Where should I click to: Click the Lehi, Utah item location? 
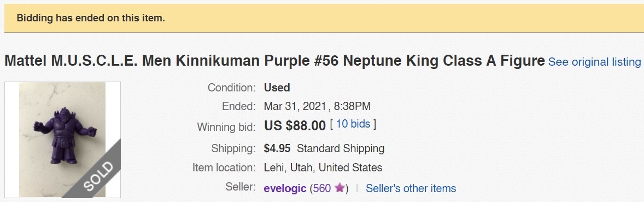(x=323, y=168)
